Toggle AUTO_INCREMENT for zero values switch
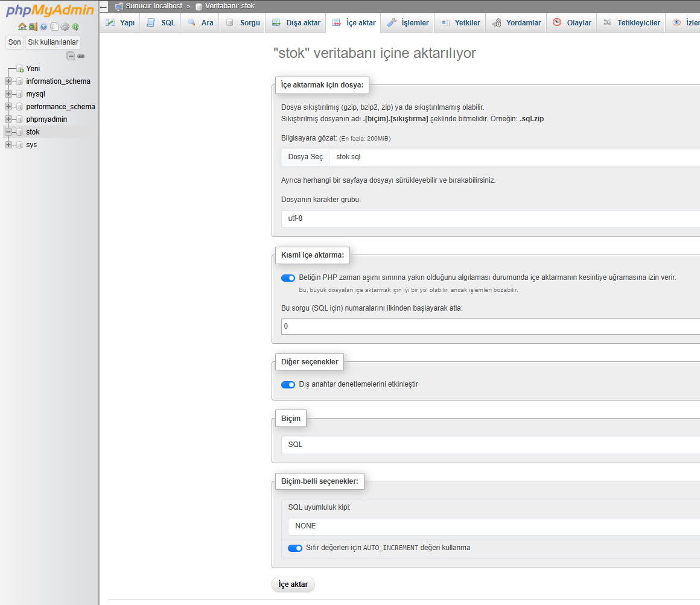The image size is (700, 605). pyautogui.click(x=295, y=548)
